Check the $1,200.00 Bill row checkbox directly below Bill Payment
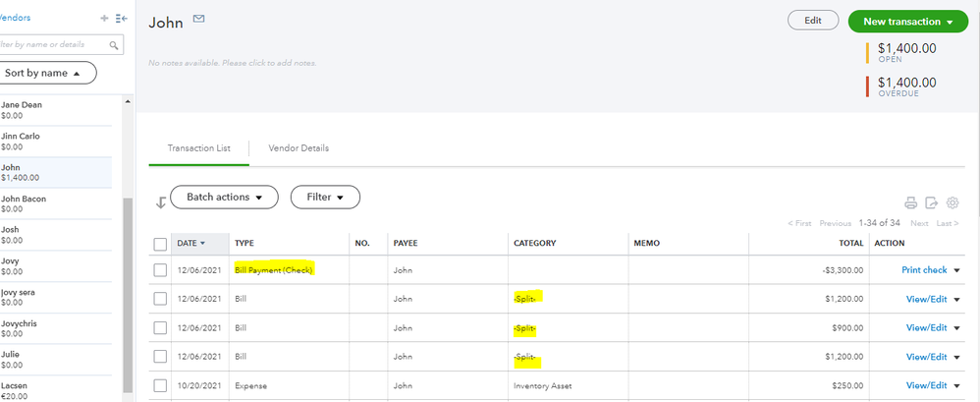The width and height of the screenshot is (980, 402). coord(160,299)
